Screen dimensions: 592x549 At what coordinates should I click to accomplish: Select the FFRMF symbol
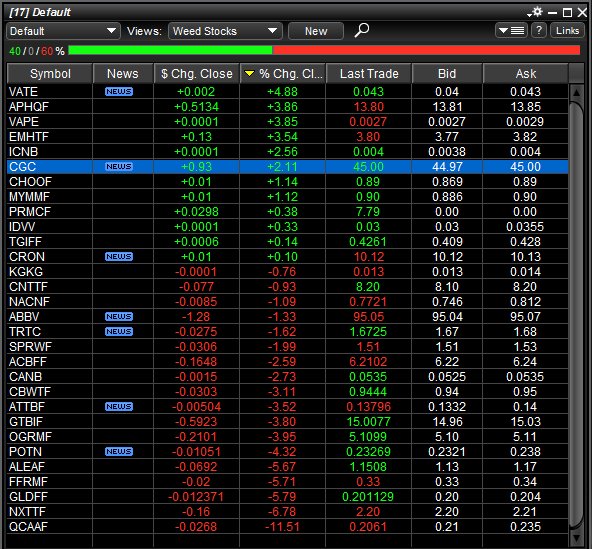[28, 481]
